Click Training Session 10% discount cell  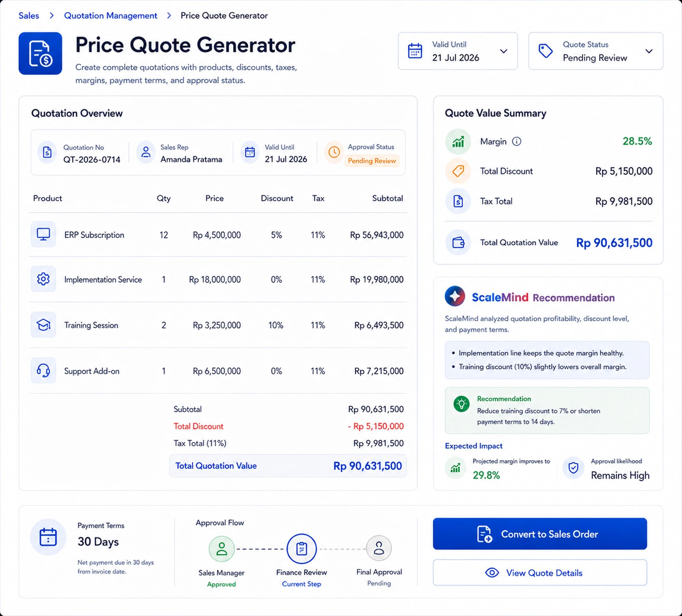click(276, 325)
